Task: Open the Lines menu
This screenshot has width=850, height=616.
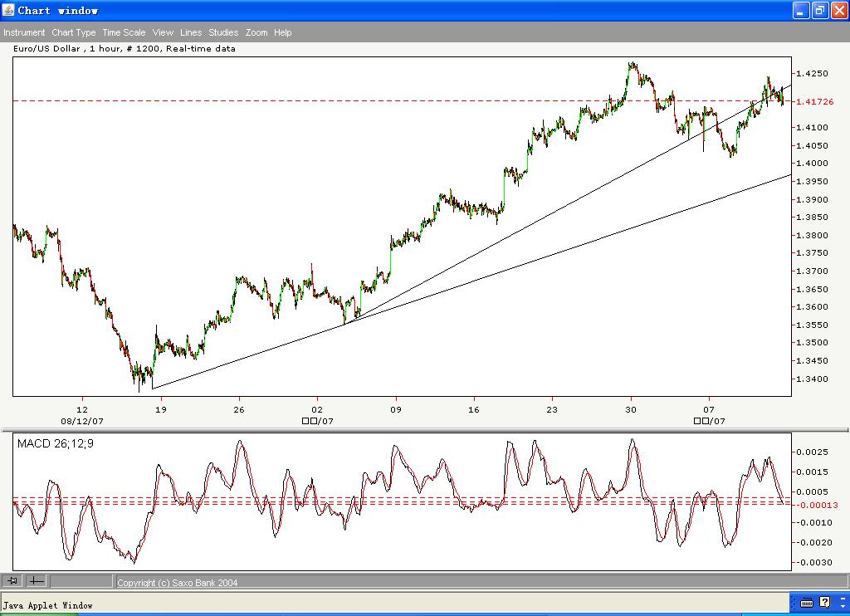Action: click(x=191, y=32)
